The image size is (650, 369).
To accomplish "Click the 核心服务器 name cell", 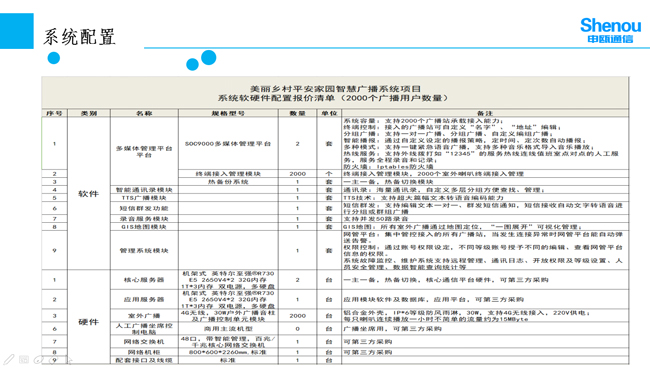I will (x=144, y=280).
